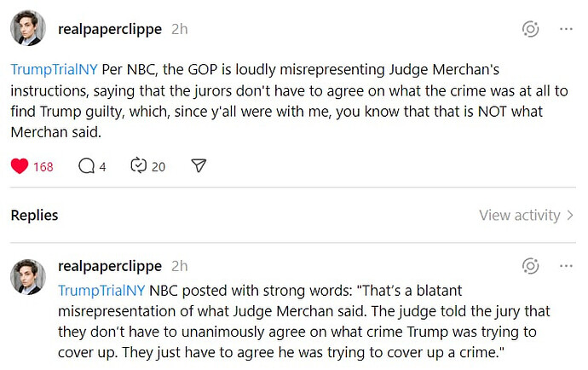Viewport: 588px width, 370px height.
Task: View realpaperclippe avatar on the reply
Action: click(x=28, y=277)
